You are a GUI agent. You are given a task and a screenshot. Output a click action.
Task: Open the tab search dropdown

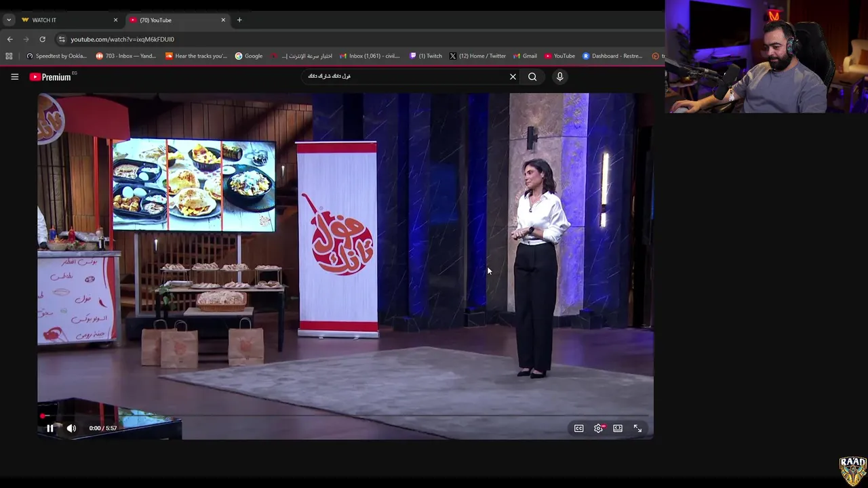(9, 20)
